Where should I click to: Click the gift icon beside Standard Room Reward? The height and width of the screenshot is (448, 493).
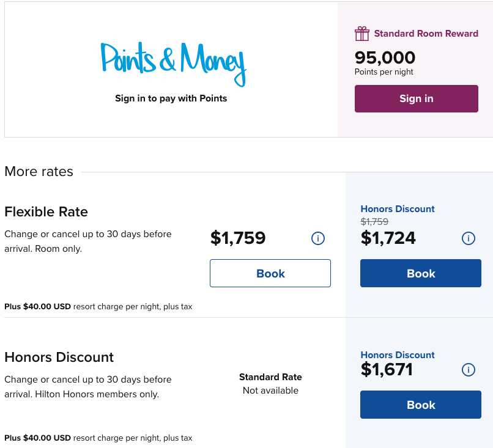(362, 34)
